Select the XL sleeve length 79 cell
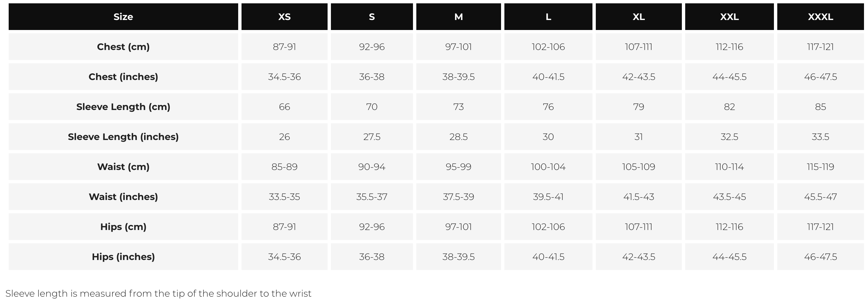Viewport: 868px width, 302px height. (638, 107)
